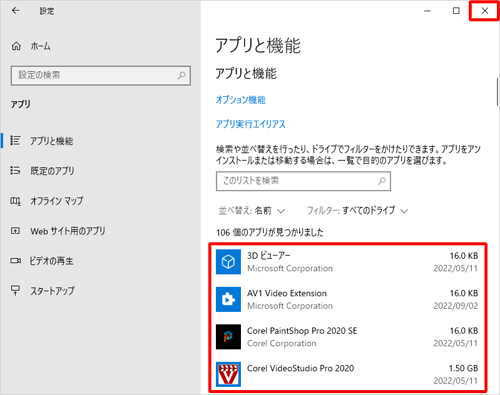
Task: Select the 3D ビューアー app name
Action: point(269,256)
